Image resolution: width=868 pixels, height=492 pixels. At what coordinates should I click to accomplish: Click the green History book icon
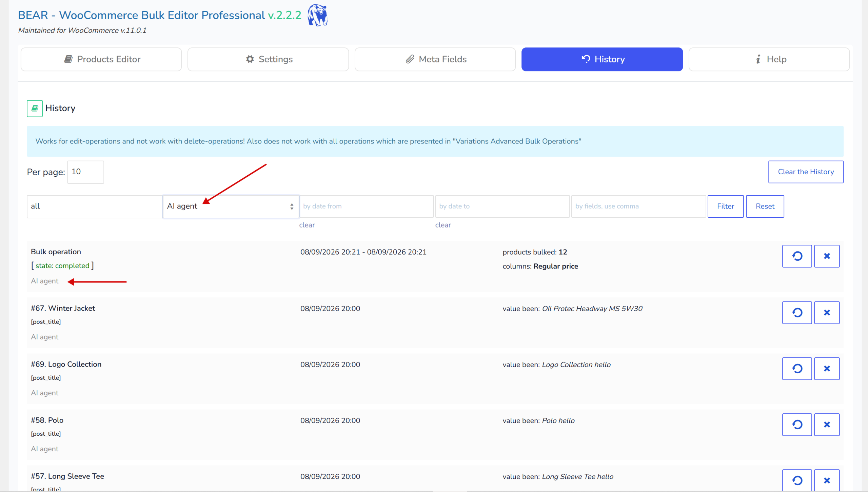tap(35, 109)
